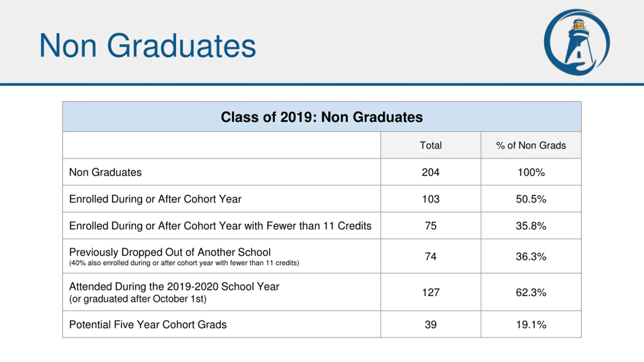Click the 50.5% cell
This screenshot has width=644, height=362.
531,199
